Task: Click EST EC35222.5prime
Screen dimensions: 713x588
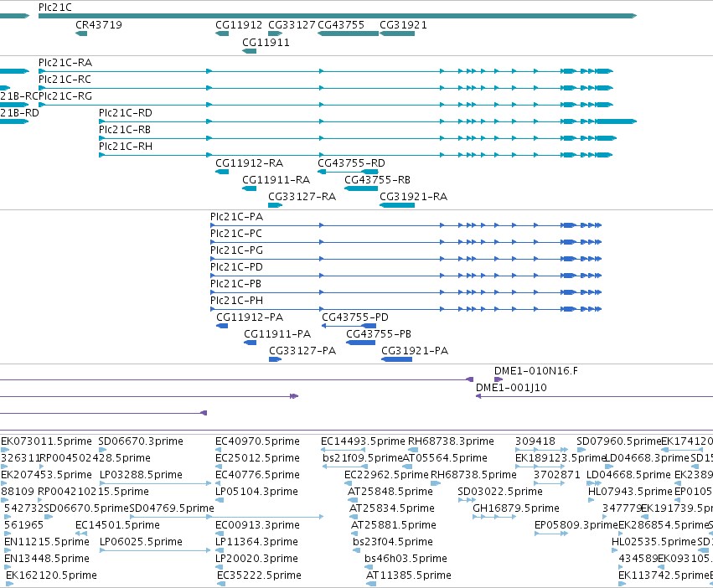Action: 259,575
